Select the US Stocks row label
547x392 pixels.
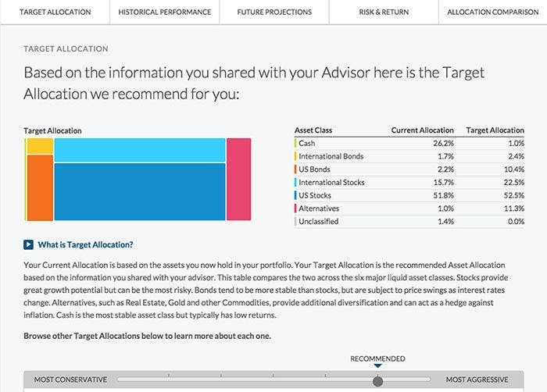click(x=315, y=195)
